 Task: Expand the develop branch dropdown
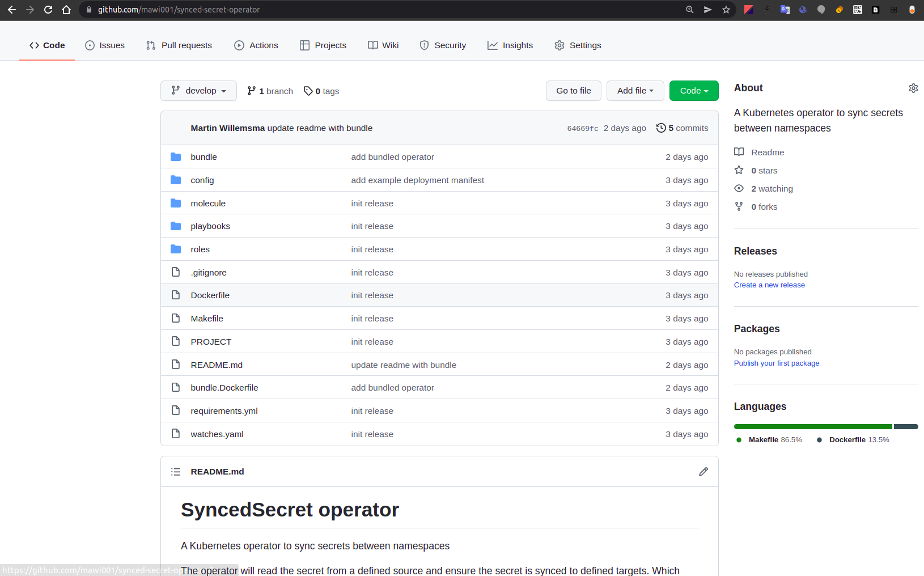198,91
